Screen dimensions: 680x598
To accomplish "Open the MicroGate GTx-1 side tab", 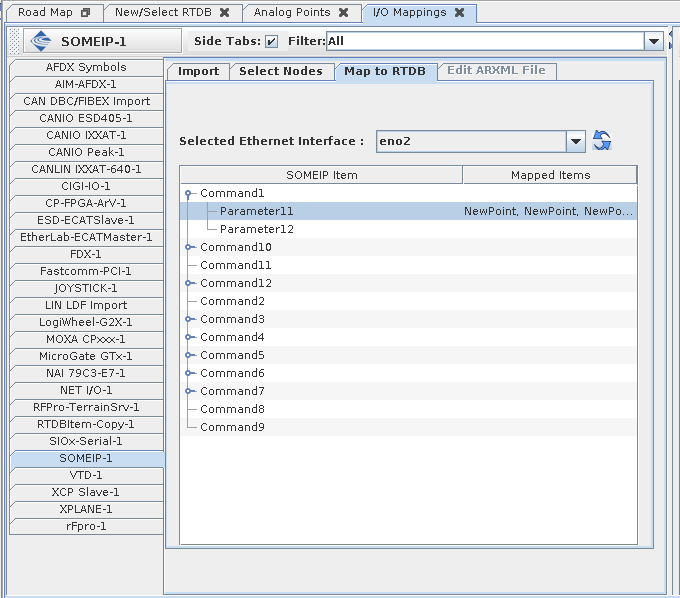I will 86,356.
